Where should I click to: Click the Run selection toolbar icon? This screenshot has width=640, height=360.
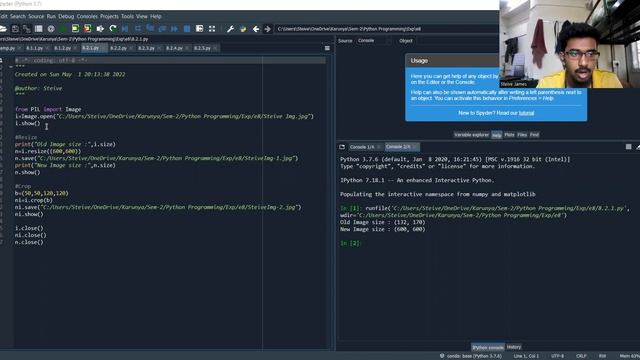[x=100, y=29]
